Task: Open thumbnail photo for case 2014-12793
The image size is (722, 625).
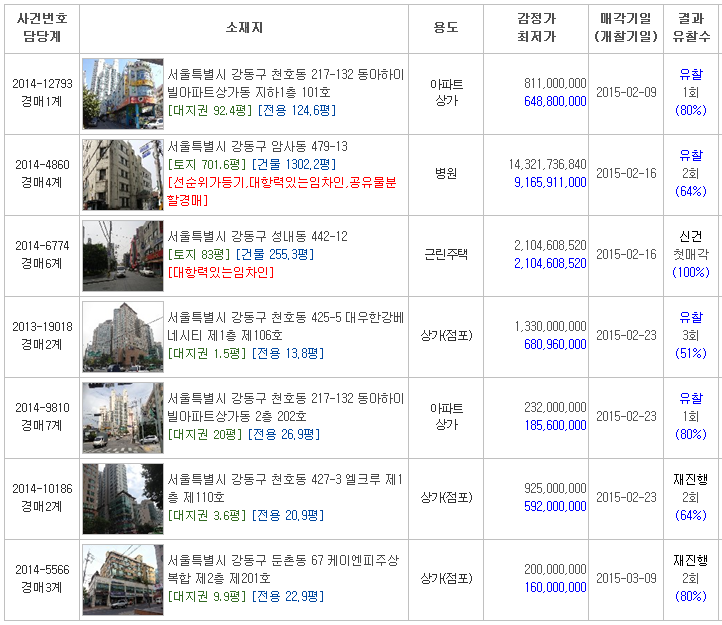Action: 123,93
